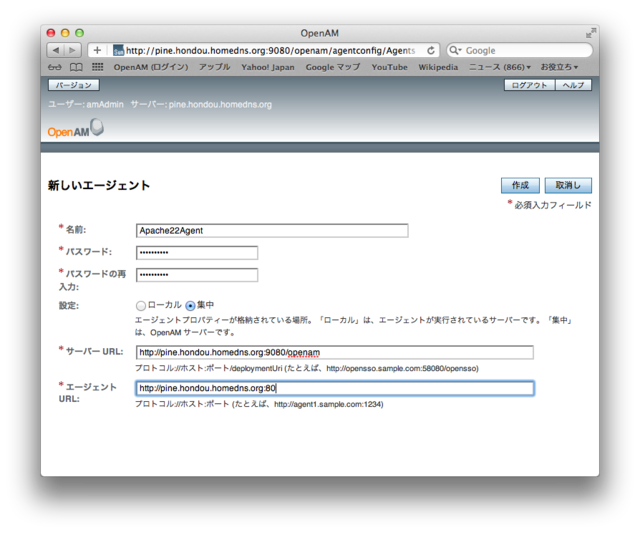Screen dimensions: 640x533
Task: Open the Top Sites grid icon
Action: tap(97, 67)
